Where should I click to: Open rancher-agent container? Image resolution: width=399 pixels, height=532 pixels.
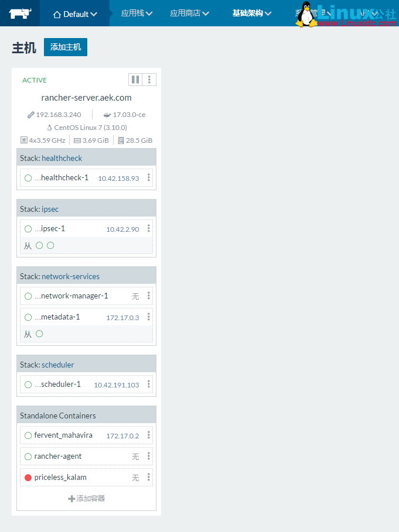tap(58, 457)
